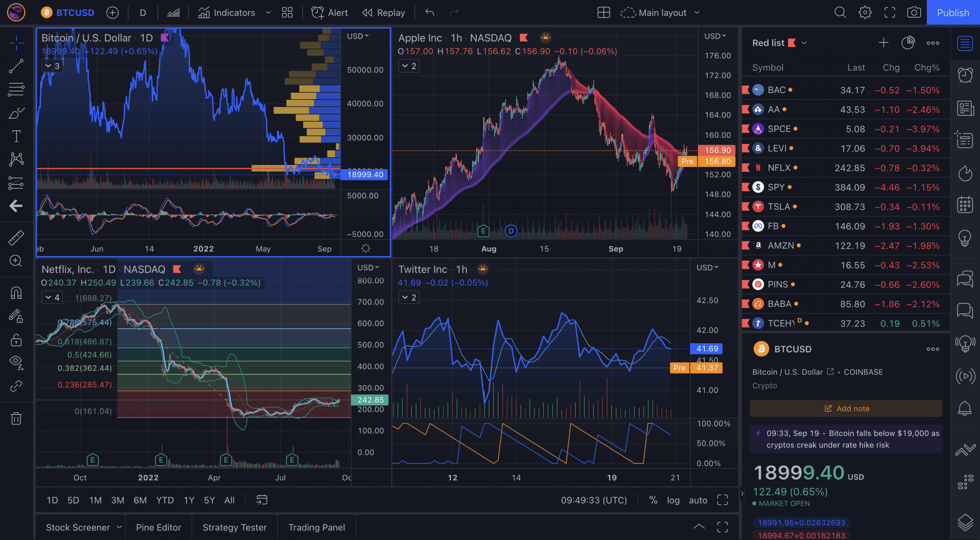This screenshot has width=980, height=540.
Task: Open the Pine Editor tab
Action: click(158, 527)
